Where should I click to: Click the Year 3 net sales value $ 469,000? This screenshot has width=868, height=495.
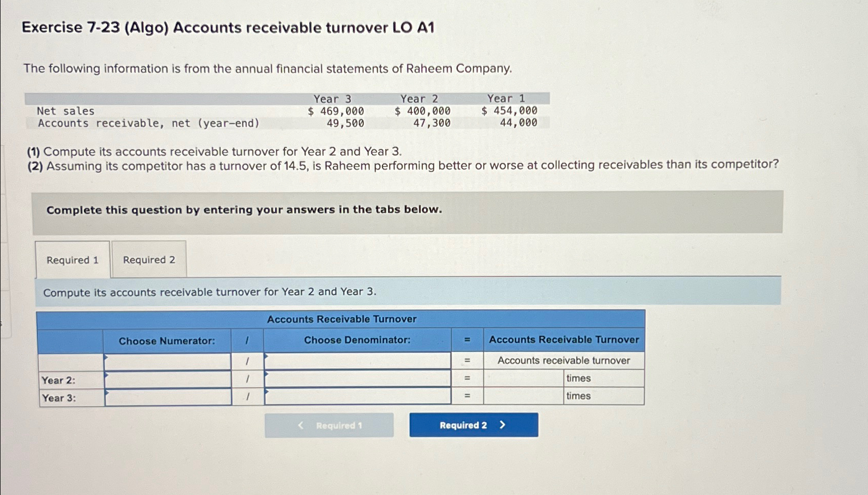point(336,111)
